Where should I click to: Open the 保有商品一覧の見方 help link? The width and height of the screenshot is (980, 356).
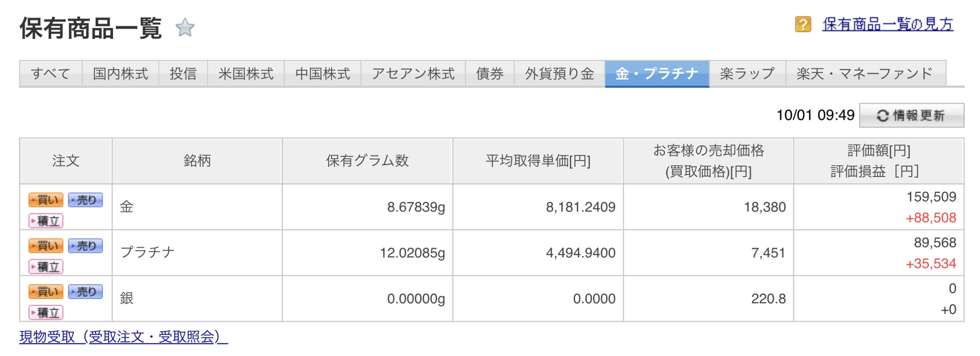[888, 24]
